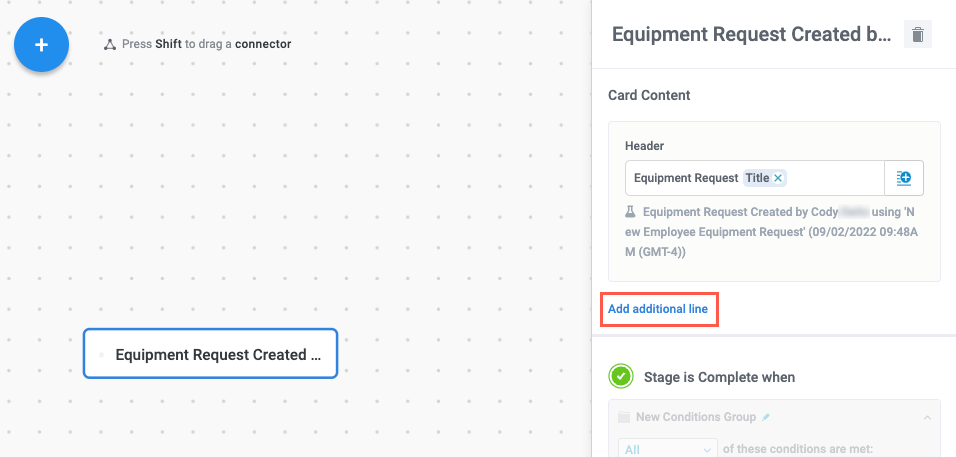Click the New Conditions Group label
The height and width of the screenshot is (457, 956).
(697, 417)
